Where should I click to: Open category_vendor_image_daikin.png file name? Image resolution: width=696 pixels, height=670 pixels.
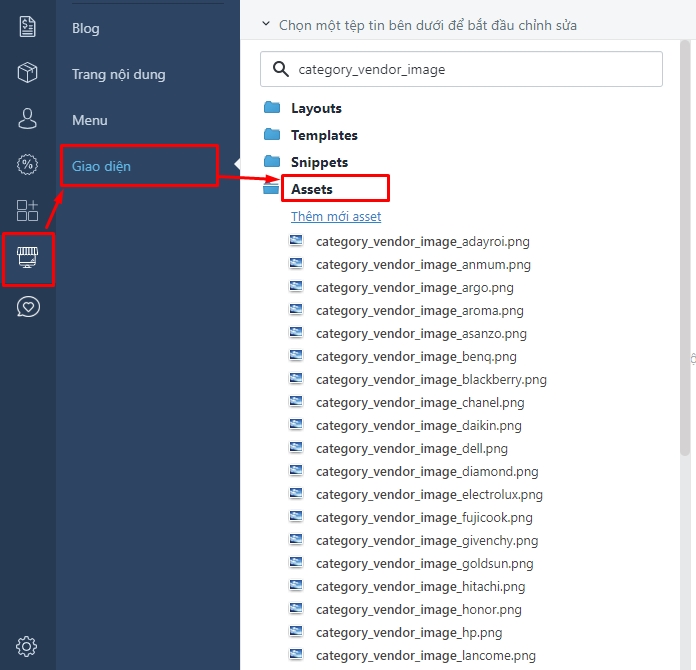pos(419,426)
